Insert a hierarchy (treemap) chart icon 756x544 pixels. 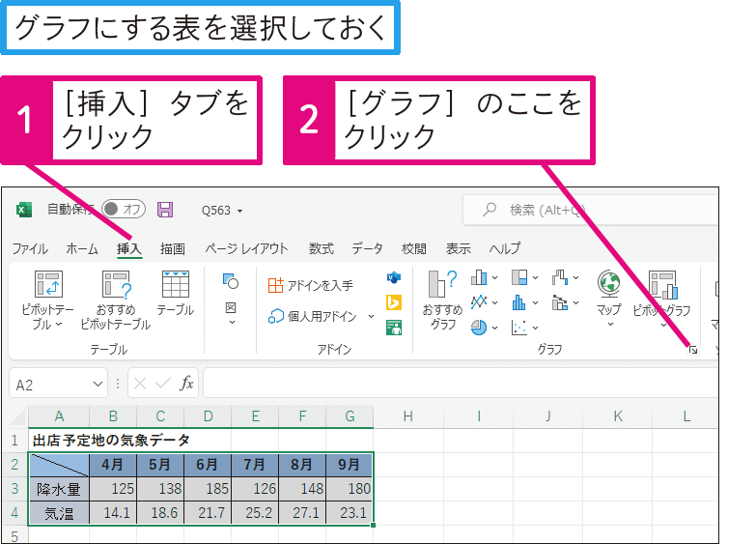pos(519,277)
